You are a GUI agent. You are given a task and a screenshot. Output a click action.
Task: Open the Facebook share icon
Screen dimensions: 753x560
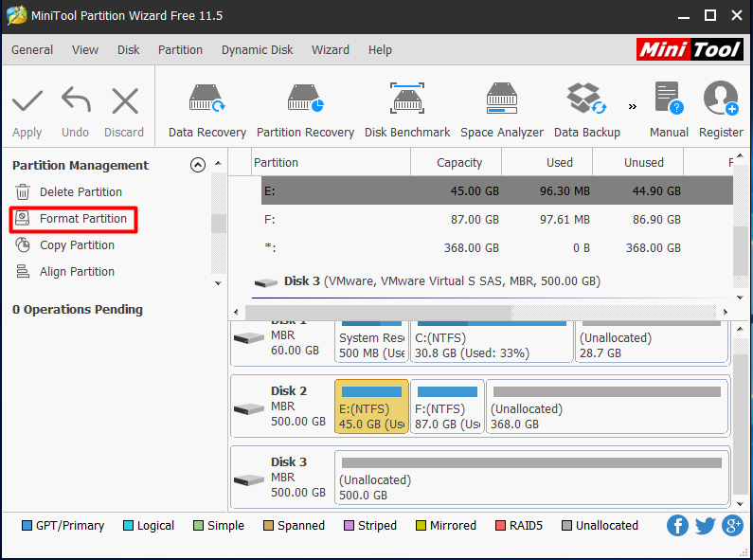(x=677, y=526)
